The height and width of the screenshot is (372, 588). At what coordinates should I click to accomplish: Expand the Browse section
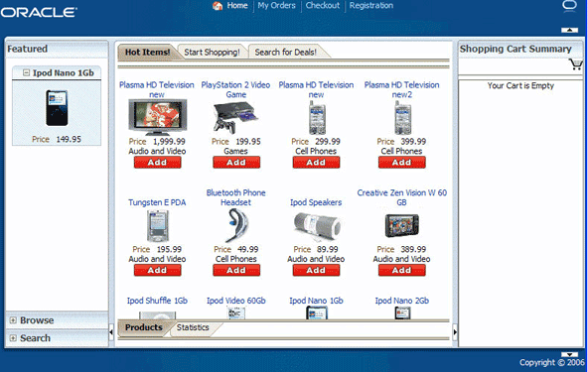coord(13,320)
